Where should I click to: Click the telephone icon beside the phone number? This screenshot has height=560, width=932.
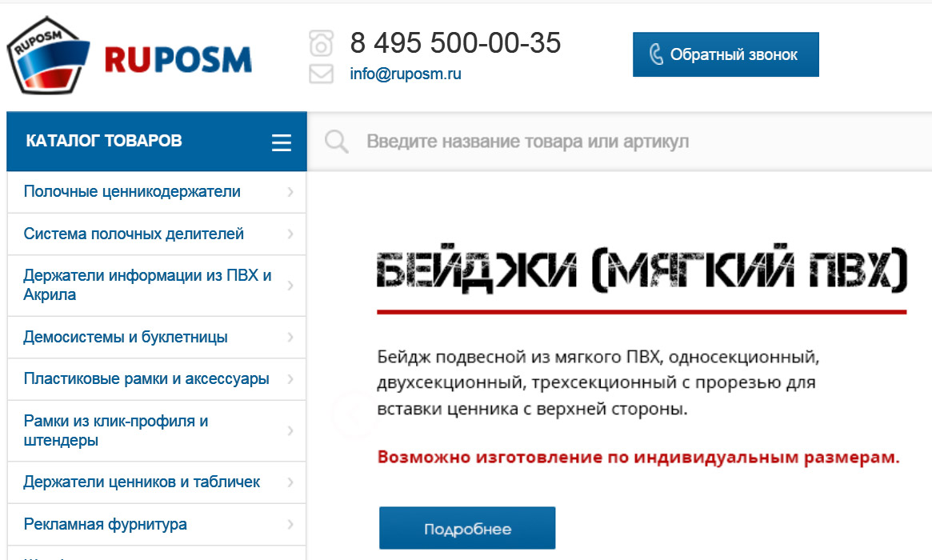click(321, 43)
